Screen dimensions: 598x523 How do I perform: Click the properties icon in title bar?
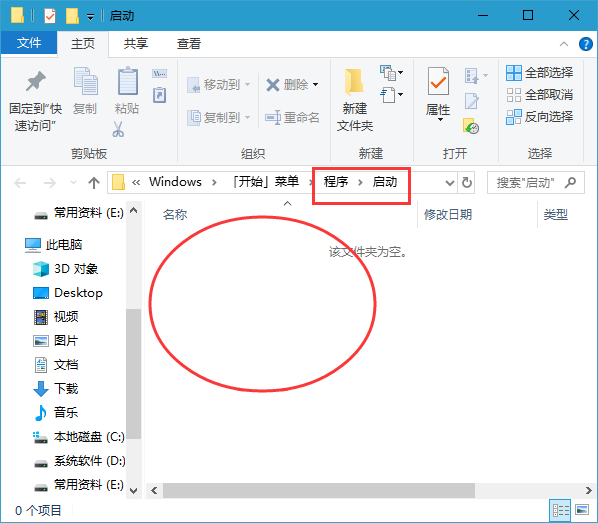coord(50,16)
